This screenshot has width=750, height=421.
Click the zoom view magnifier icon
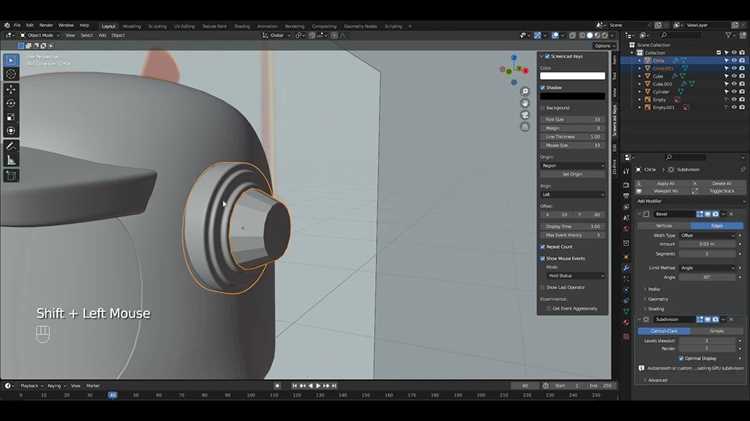point(525,91)
